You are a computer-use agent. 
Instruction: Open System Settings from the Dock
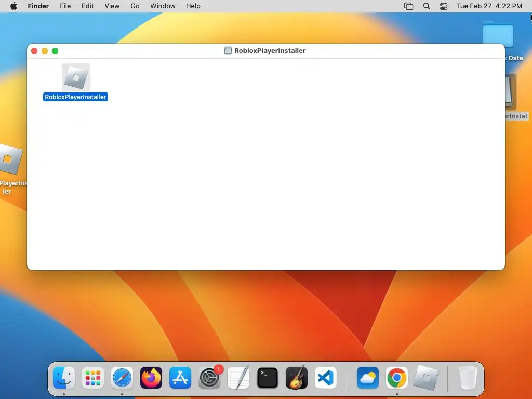click(209, 378)
